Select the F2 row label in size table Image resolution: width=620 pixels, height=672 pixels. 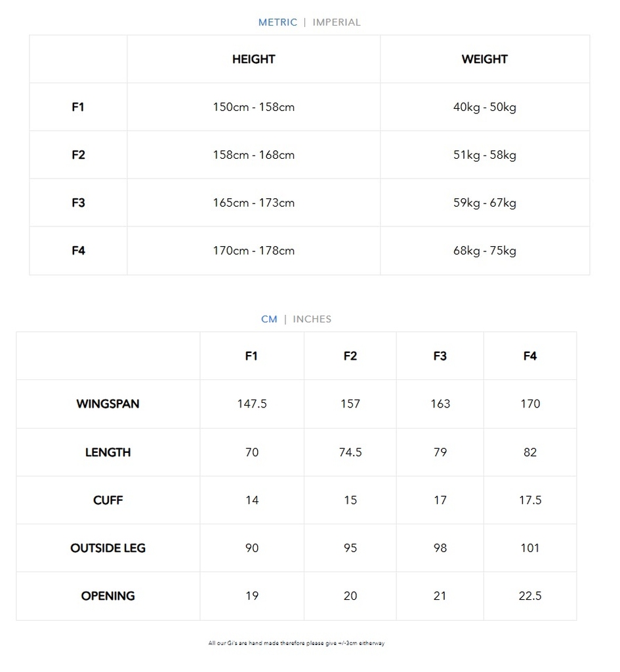click(79, 155)
